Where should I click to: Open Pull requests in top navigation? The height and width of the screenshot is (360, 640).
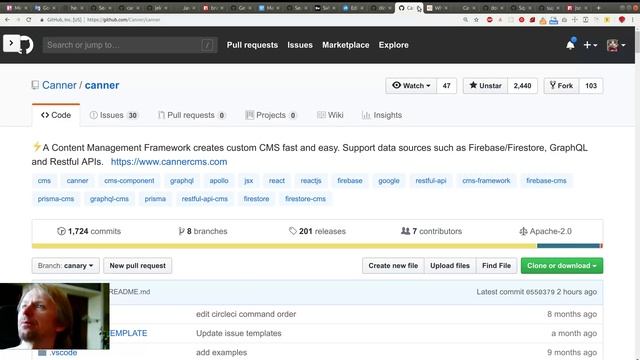(x=252, y=45)
